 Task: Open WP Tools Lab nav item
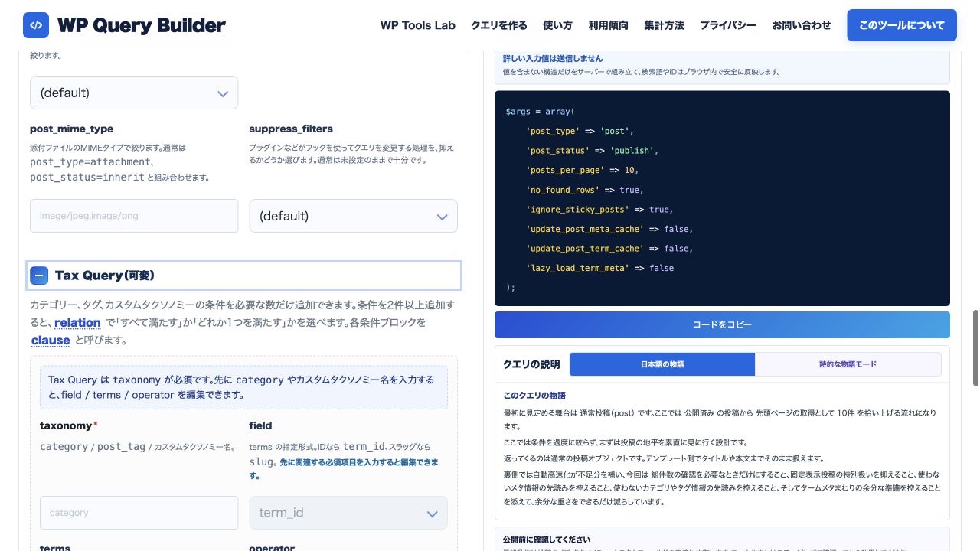pos(418,25)
